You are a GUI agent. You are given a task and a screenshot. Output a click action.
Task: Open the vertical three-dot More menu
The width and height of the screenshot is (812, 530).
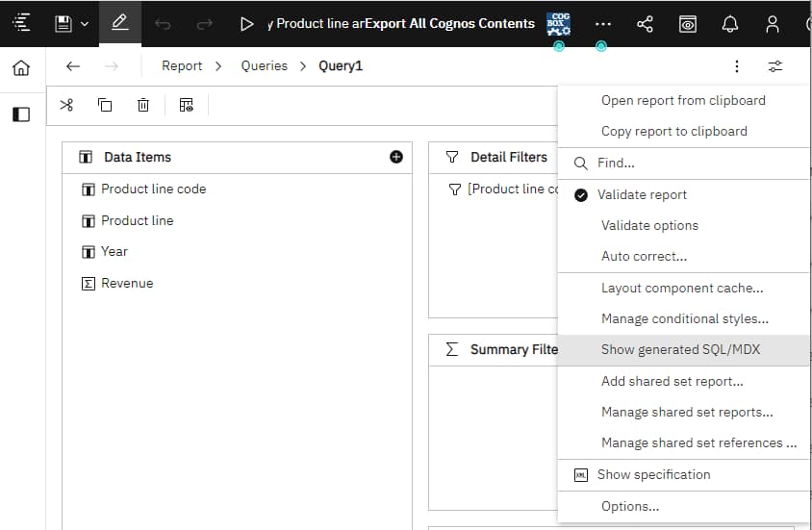pos(737,66)
